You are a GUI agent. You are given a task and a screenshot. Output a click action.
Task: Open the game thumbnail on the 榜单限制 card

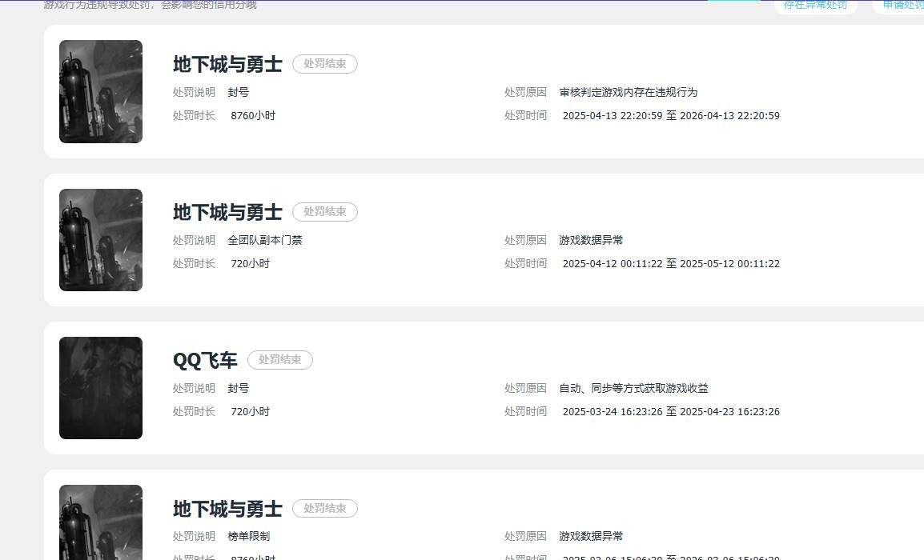tap(101, 522)
